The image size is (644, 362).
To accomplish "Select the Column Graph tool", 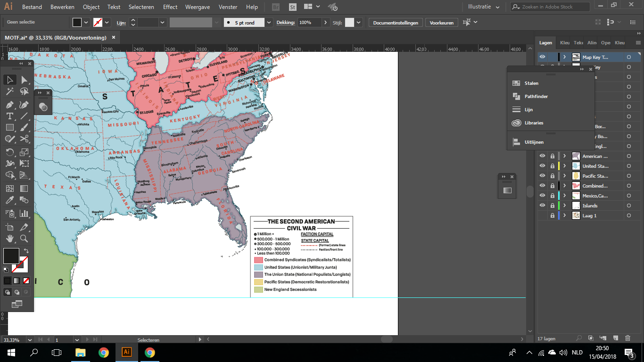I will 25,214.
